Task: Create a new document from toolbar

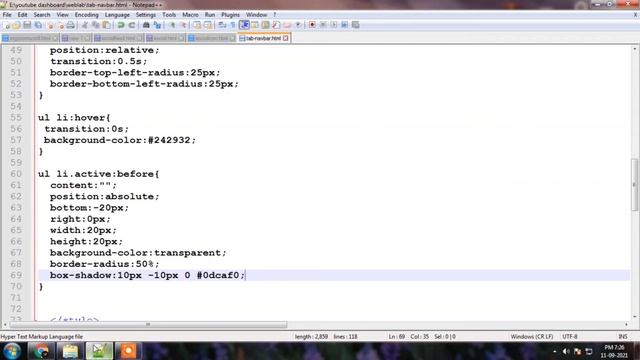Action: click(6, 25)
